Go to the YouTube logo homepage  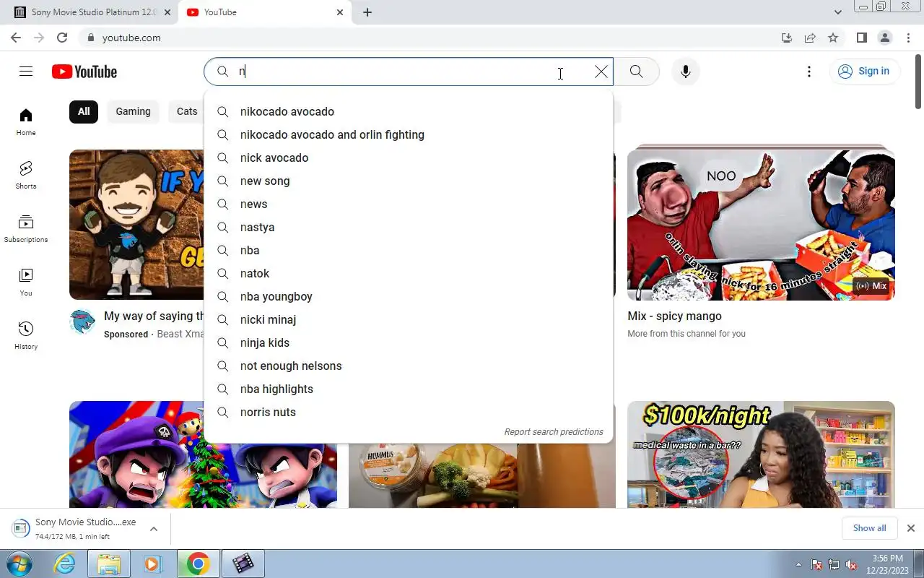84,72
